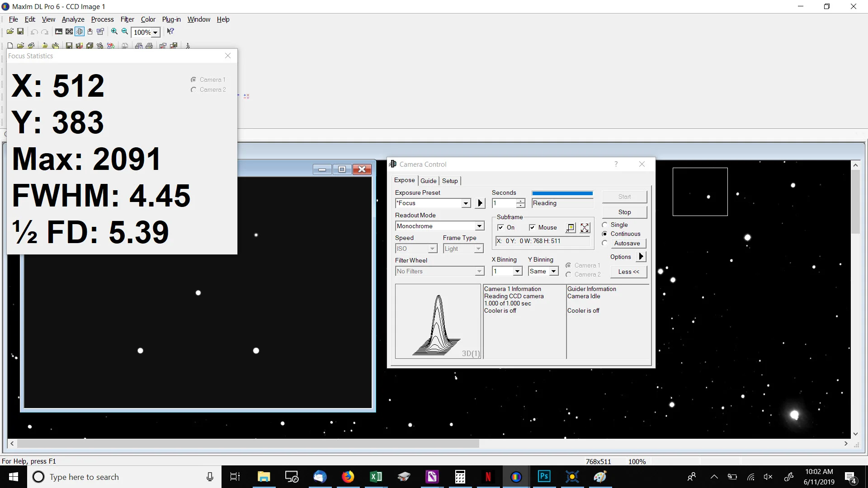Open the Analyze menu
The image size is (868, 488).
(73, 19)
